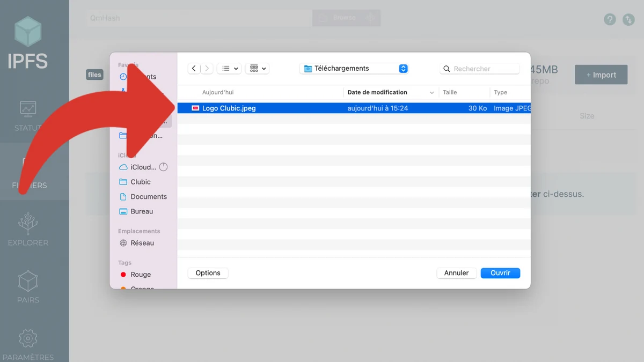Click in the Rechercher search field

(x=480, y=69)
